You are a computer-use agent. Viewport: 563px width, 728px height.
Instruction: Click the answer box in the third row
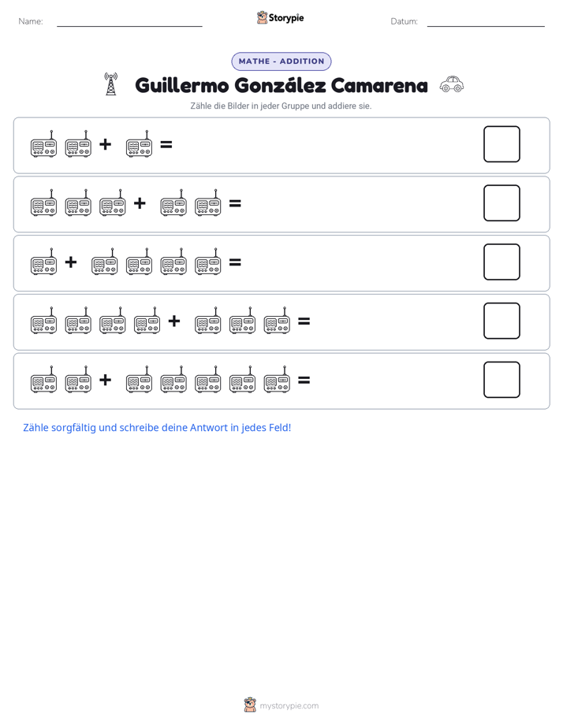[501, 262]
